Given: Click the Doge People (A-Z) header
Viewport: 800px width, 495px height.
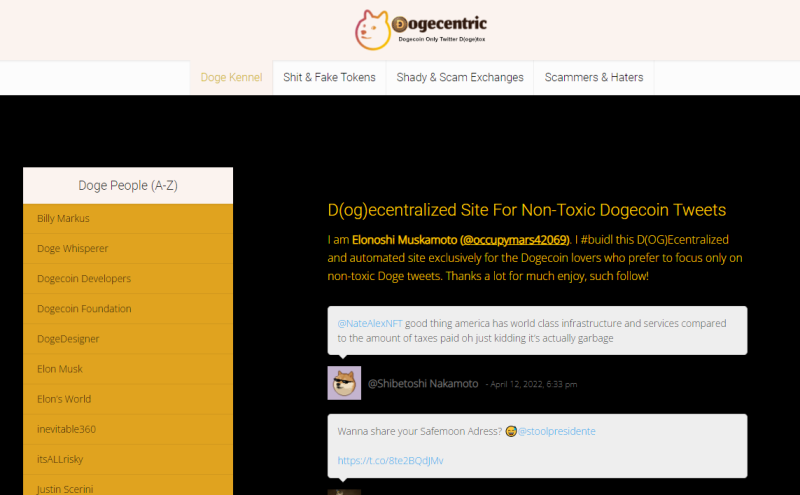Looking at the screenshot, I should [128, 185].
